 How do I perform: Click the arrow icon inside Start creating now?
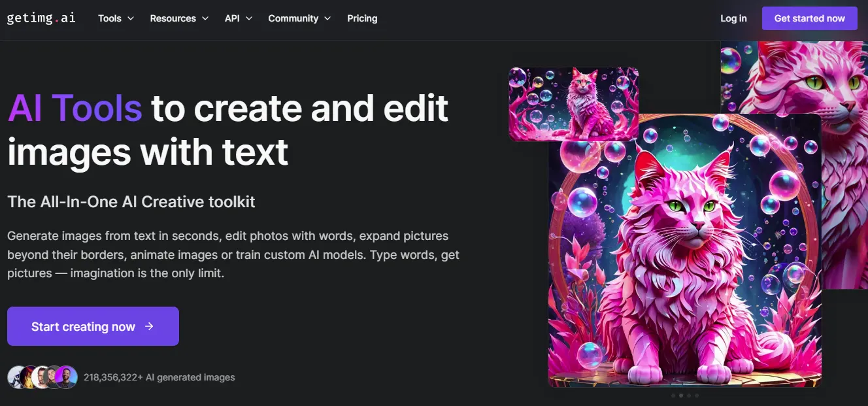click(150, 326)
